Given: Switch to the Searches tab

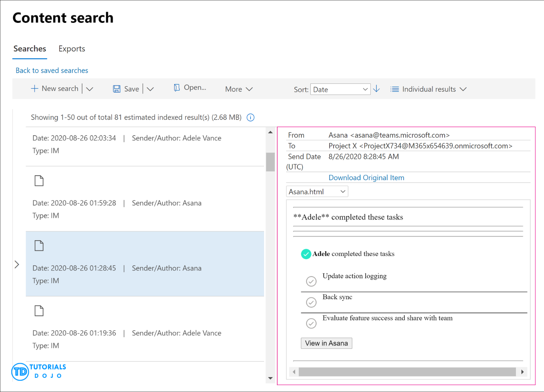Looking at the screenshot, I should (30, 49).
